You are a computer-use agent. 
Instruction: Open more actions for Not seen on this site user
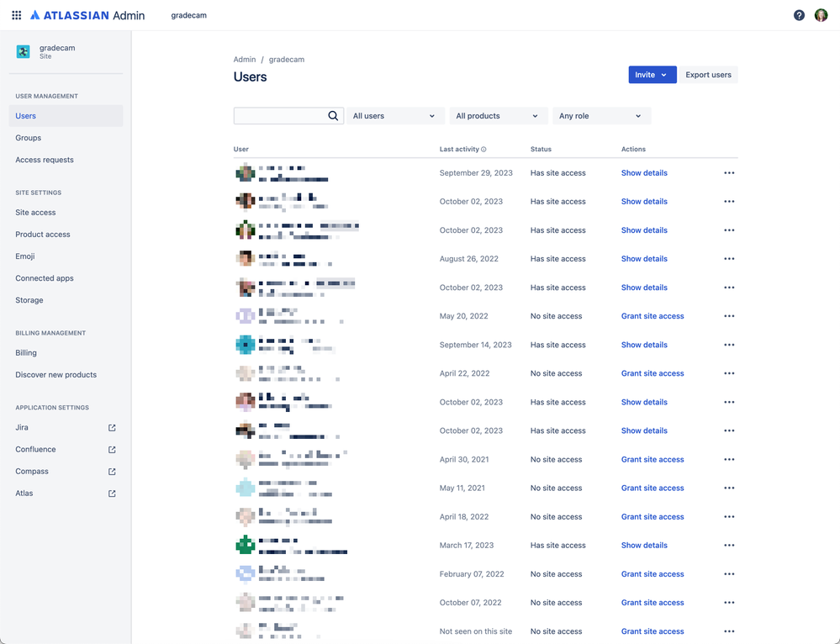(x=729, y=631)
